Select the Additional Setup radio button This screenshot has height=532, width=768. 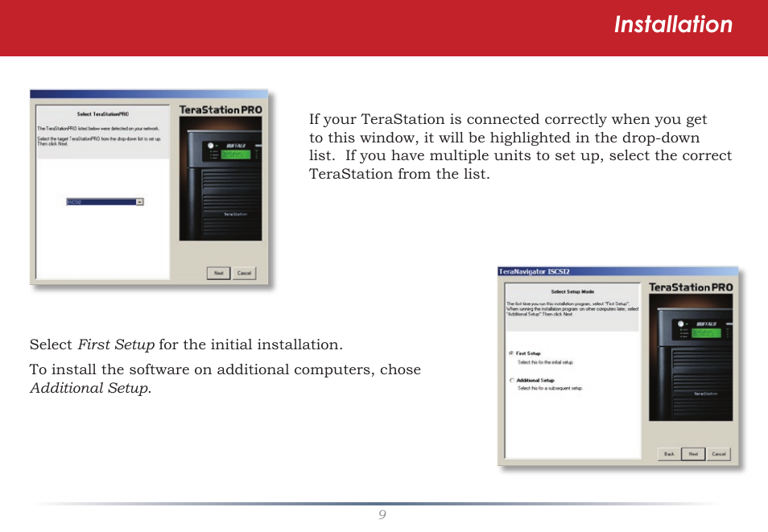tap(511, 380)
